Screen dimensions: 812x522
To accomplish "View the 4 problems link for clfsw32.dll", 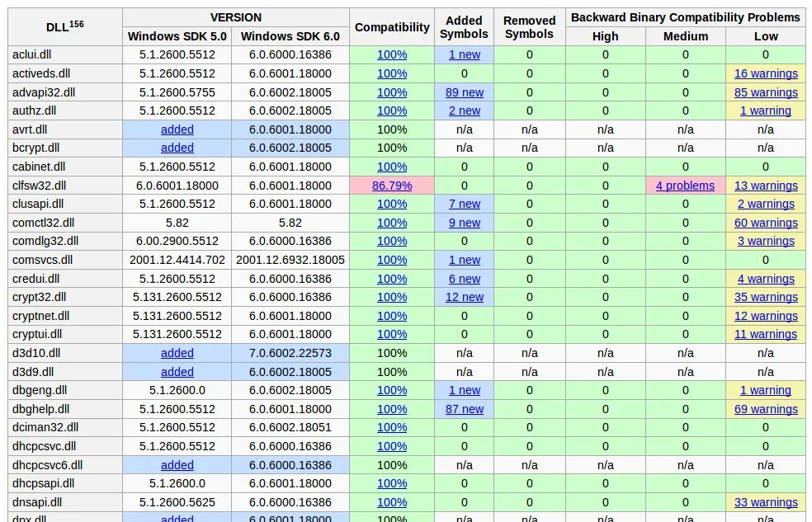I will coord(685,186).
